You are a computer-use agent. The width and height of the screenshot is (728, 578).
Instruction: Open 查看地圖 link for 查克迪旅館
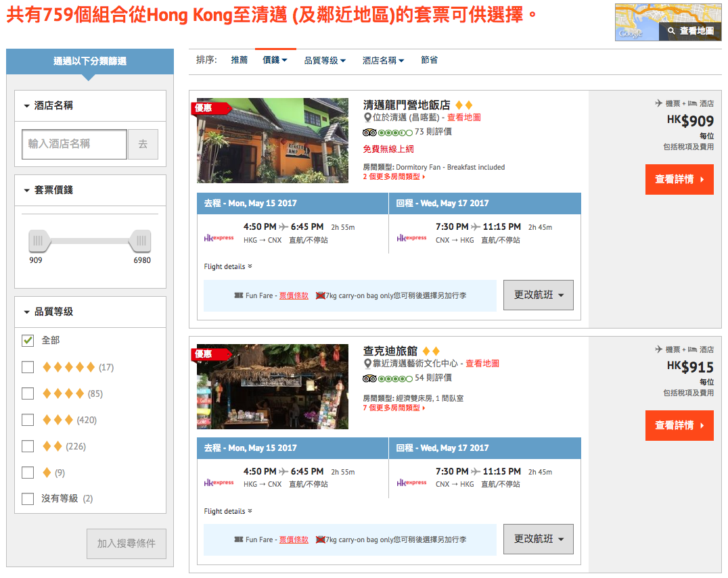point(482,364)
